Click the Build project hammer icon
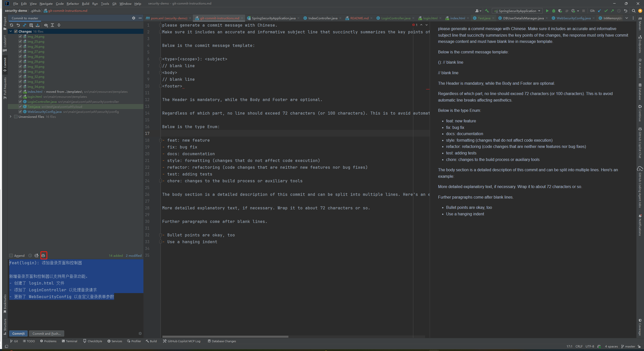 coord(487,11)
